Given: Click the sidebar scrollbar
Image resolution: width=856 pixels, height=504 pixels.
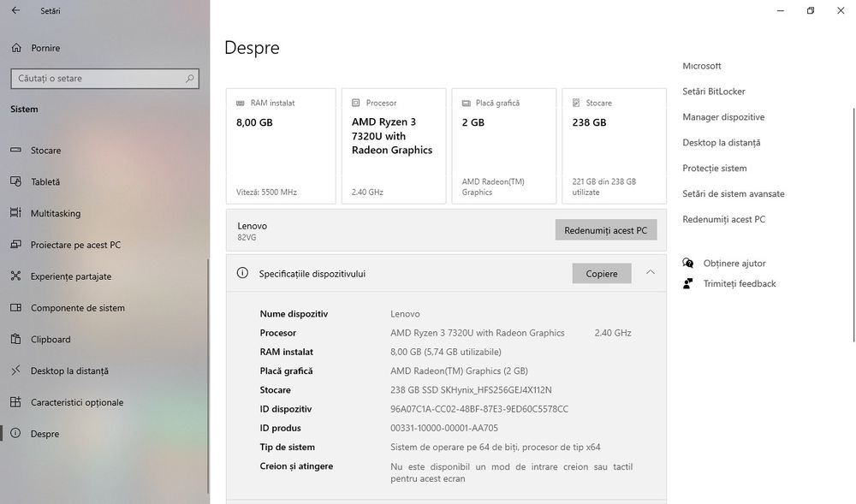Looking at the screenshot, I should (207, 376).
